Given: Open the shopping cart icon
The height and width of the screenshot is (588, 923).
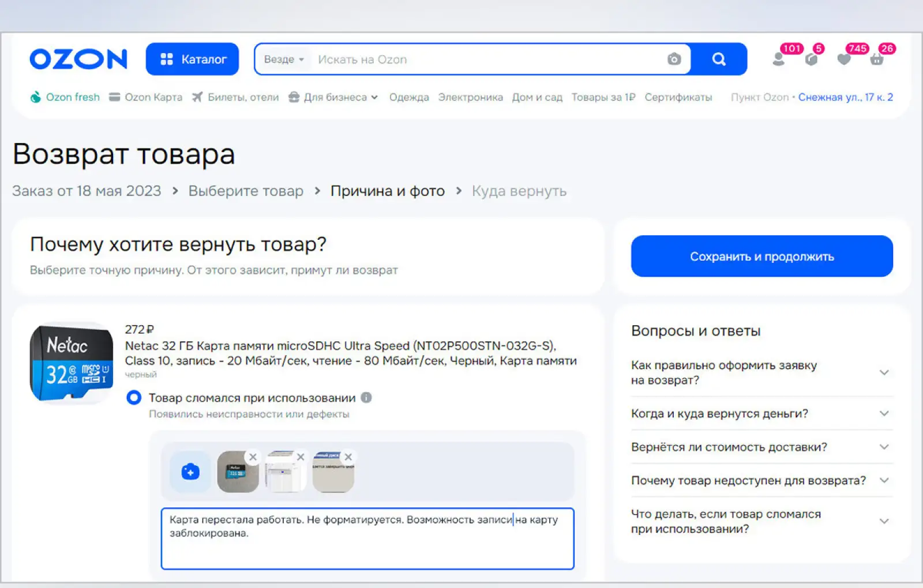Looking at the screenshot, I should click(877, 59).
